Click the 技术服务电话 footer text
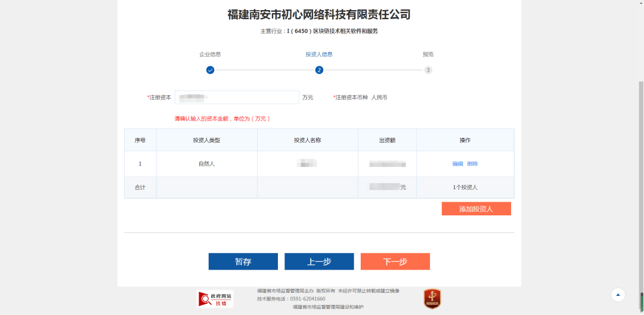This screenshot has width=644, height=315. tap(291, 299)
